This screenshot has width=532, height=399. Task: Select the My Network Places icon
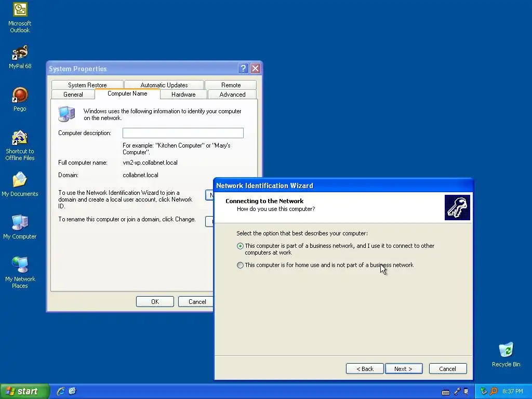click(x=20, y=272)
